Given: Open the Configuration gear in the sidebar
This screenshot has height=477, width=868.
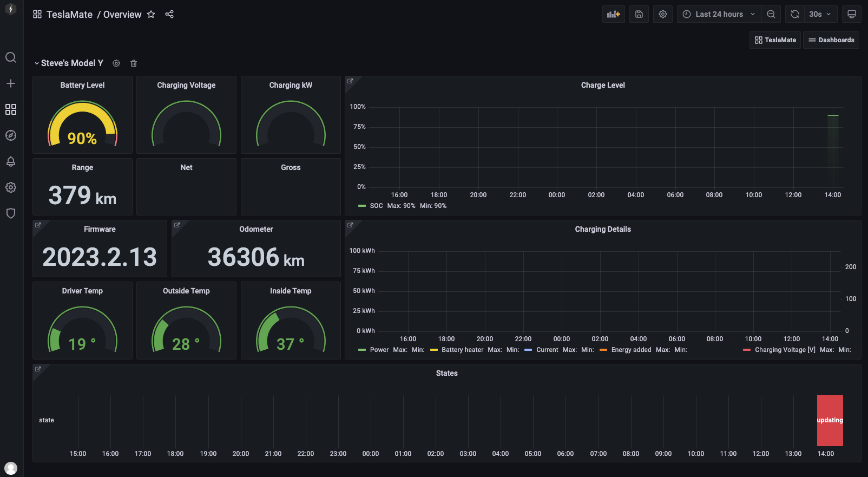Looking at the screenshot, I should point(11,187).
